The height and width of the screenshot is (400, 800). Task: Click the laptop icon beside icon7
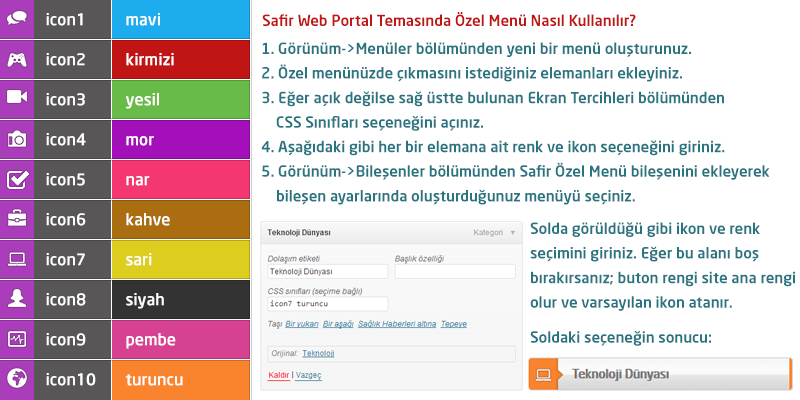(x=17, y=259)
